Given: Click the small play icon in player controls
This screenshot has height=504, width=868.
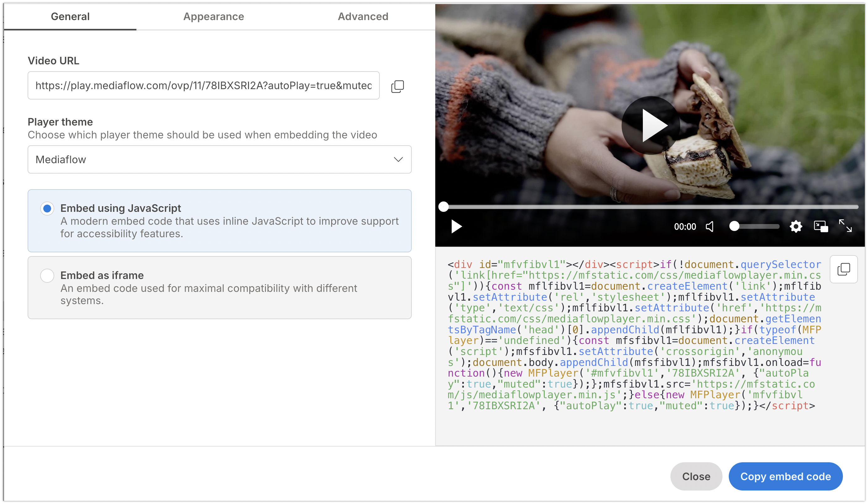Looking at the screenshot, I should (x=456, y=227).
